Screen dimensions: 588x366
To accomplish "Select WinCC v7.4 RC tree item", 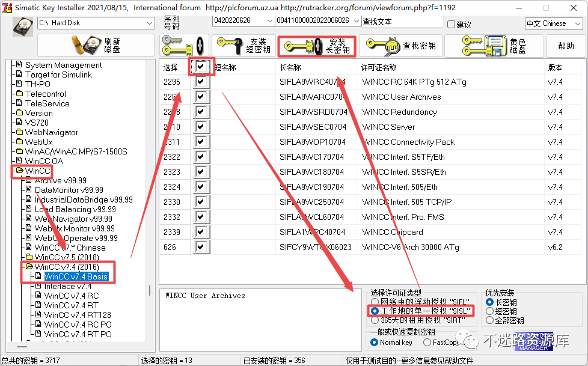I will [72, 296].
